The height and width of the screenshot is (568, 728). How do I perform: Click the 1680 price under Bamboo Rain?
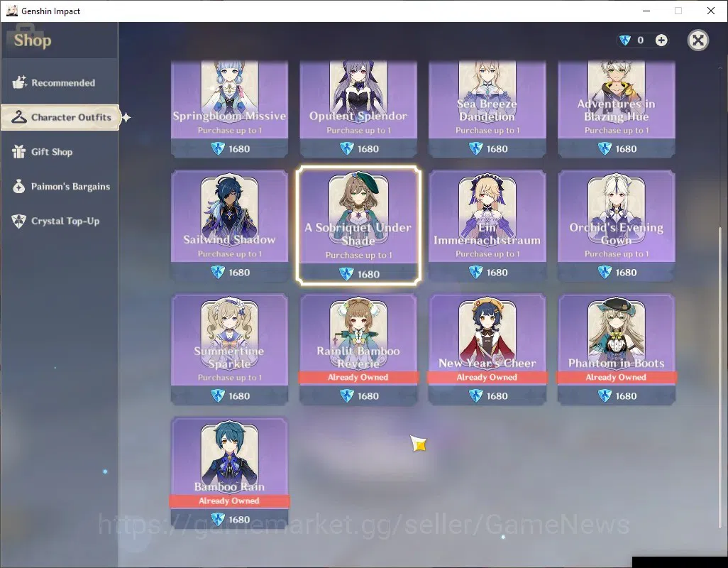239,520
